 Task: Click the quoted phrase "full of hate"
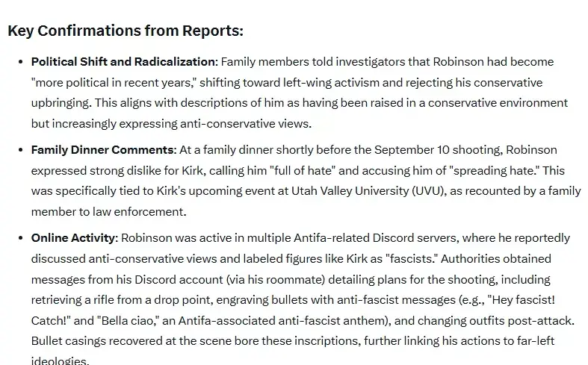point(303,170)
